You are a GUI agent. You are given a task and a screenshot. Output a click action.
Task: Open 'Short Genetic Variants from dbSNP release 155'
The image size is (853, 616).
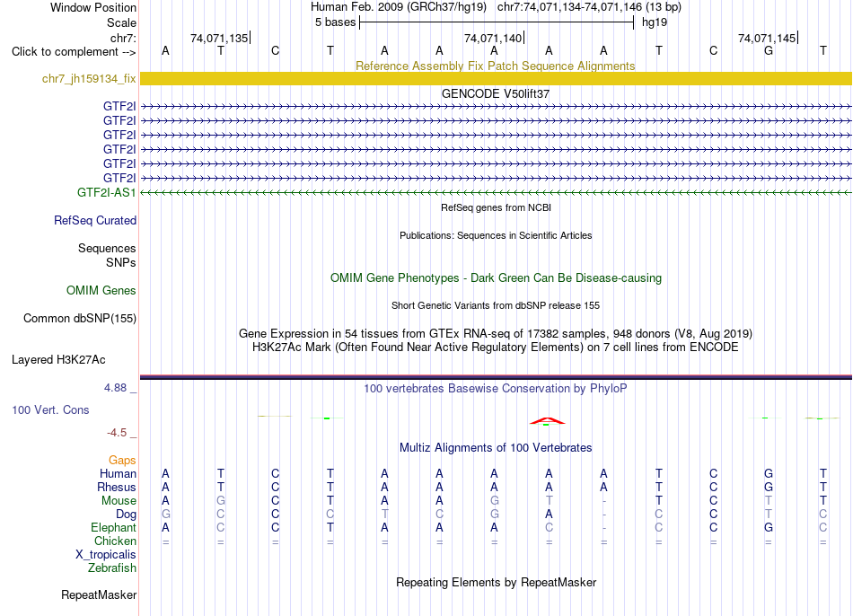pyautogui.click(x=496, y=306)
